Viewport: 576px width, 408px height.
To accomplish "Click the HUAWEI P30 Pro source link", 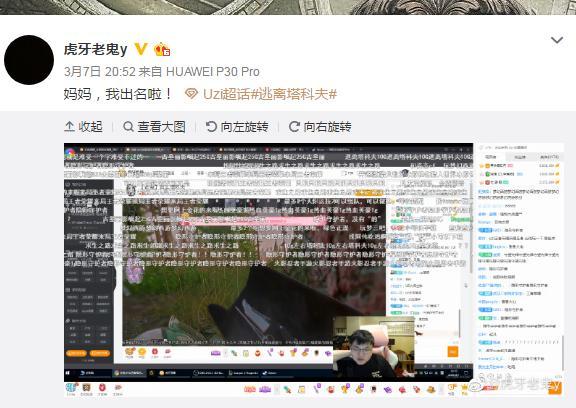I will (x=213, y=71).
